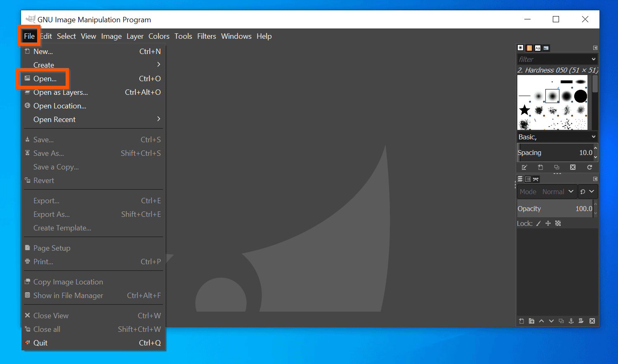This screenshot has height=364, width=618.
Task: Lock the layer's alpha channel
Action: pos(558,223)
